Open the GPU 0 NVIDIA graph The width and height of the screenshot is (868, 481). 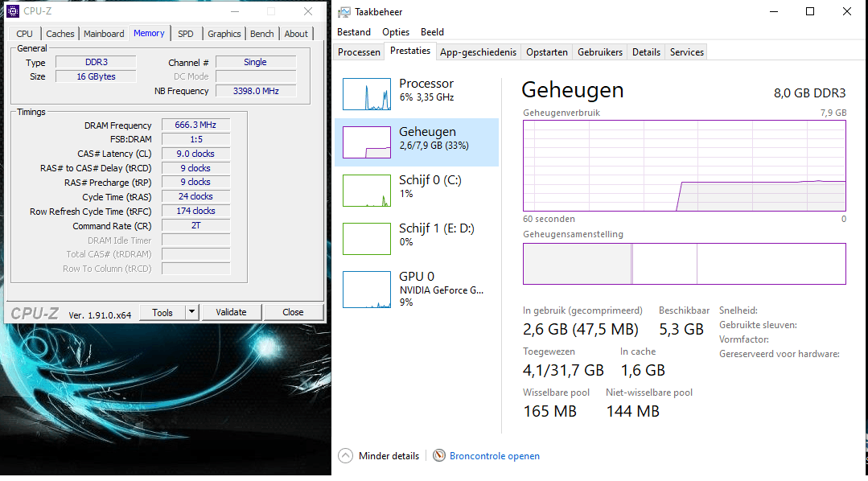point(366,290)
